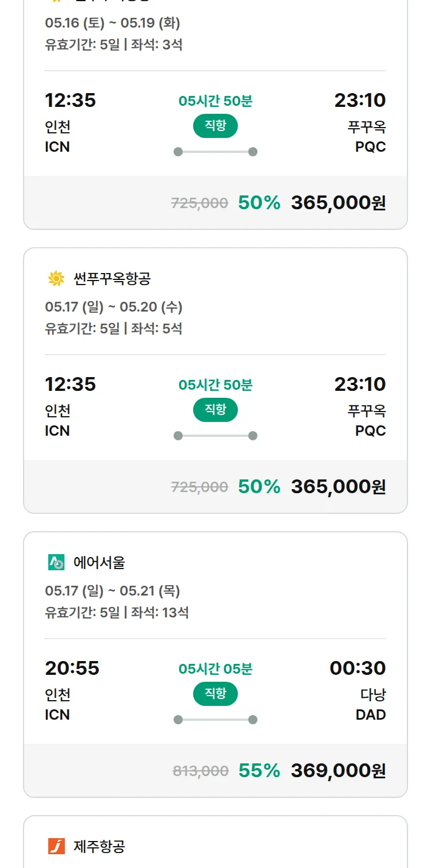Open the 제주항공 airline name
This screenshot has height=868, width=431.
coord(99,846)
